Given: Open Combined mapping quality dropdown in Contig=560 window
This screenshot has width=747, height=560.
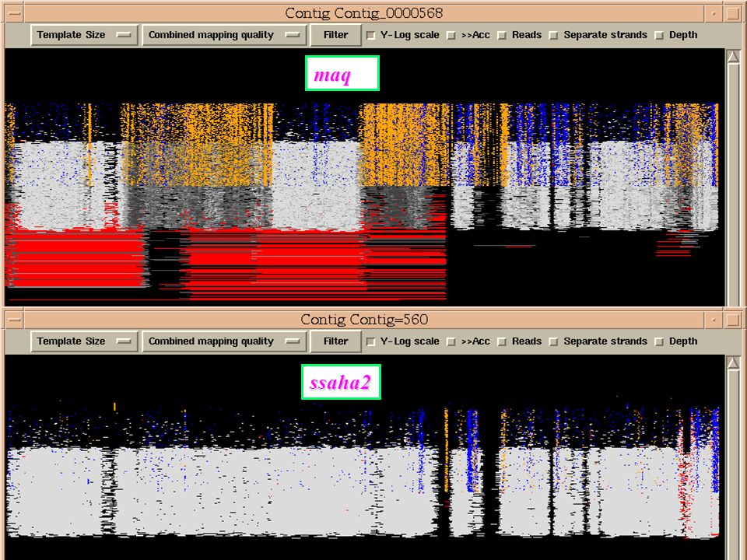Looking at the screenshot, I should point(224,341).
